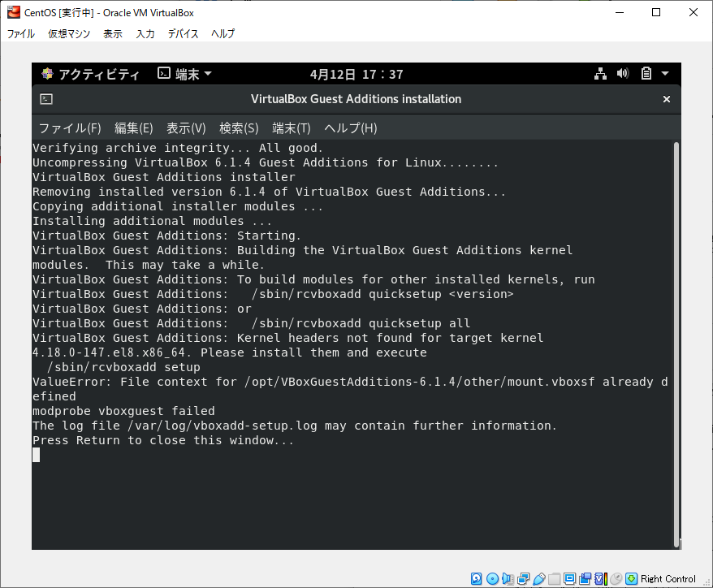Click the GNOME battery indicator icon
This screenshot has height=588, width=713.
click(646, 73)
